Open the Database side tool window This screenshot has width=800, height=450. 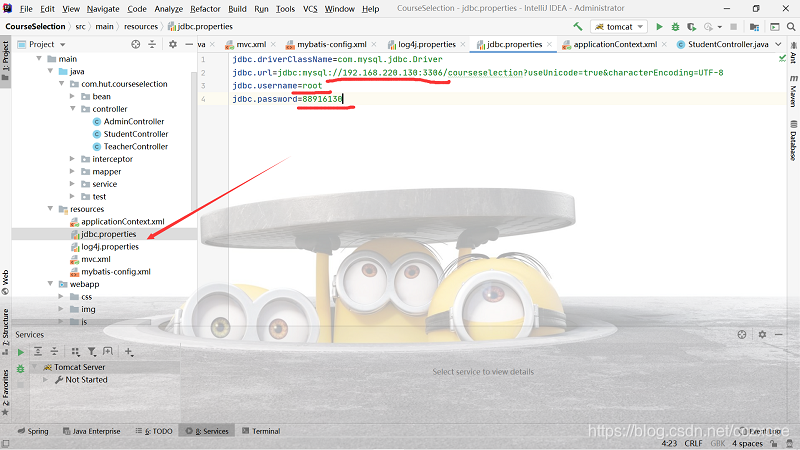coord(793,140)
